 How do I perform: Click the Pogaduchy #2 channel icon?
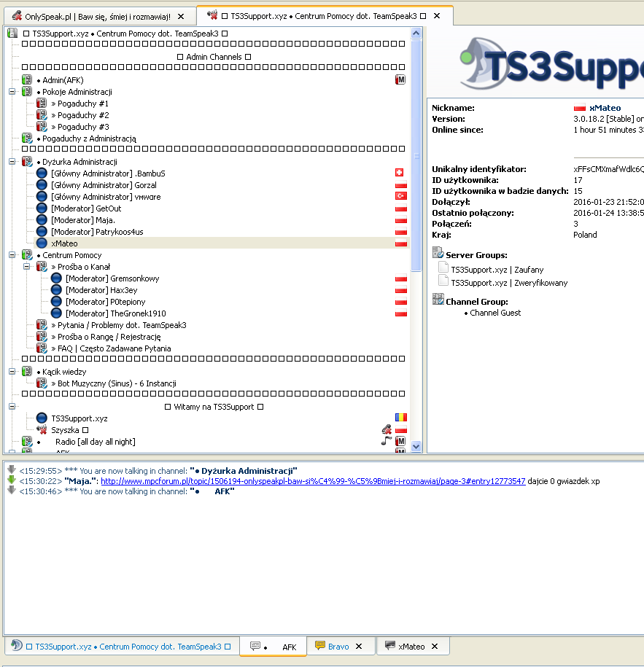click(42, 115)
